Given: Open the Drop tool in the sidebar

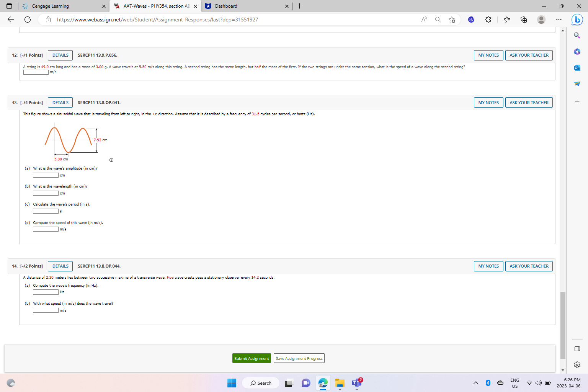Looking at the screenshot, I should pos(577,84).
